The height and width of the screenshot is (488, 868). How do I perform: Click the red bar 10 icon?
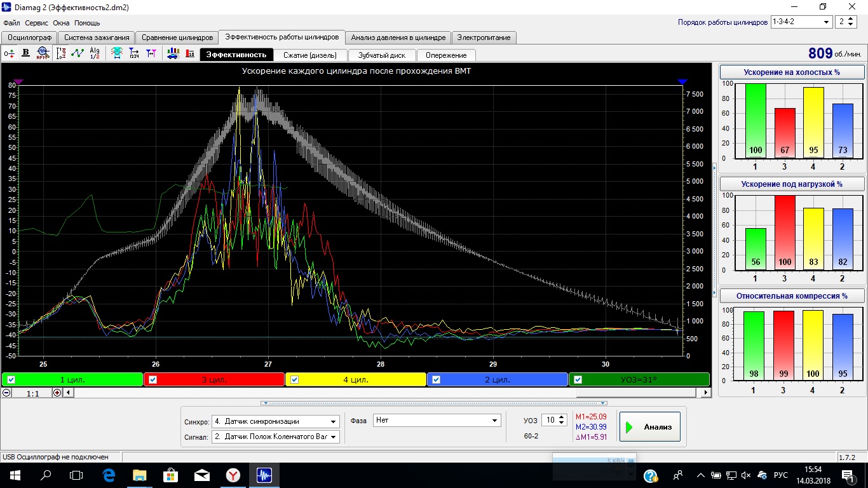189,53
